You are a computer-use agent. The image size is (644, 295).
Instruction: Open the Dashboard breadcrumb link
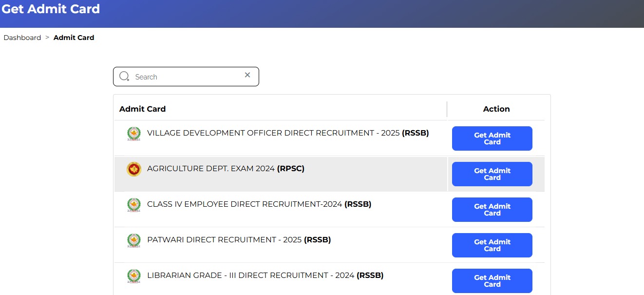click(22, 38)
